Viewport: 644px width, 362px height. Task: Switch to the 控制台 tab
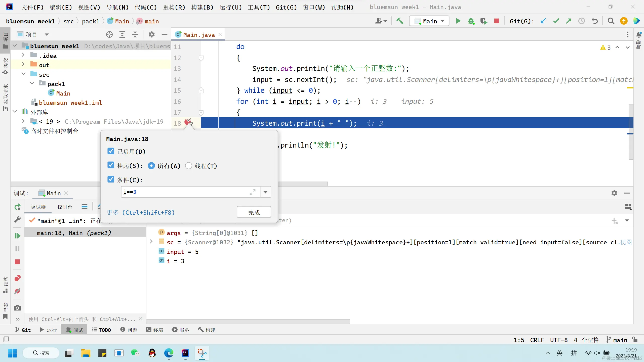point(65,207)
